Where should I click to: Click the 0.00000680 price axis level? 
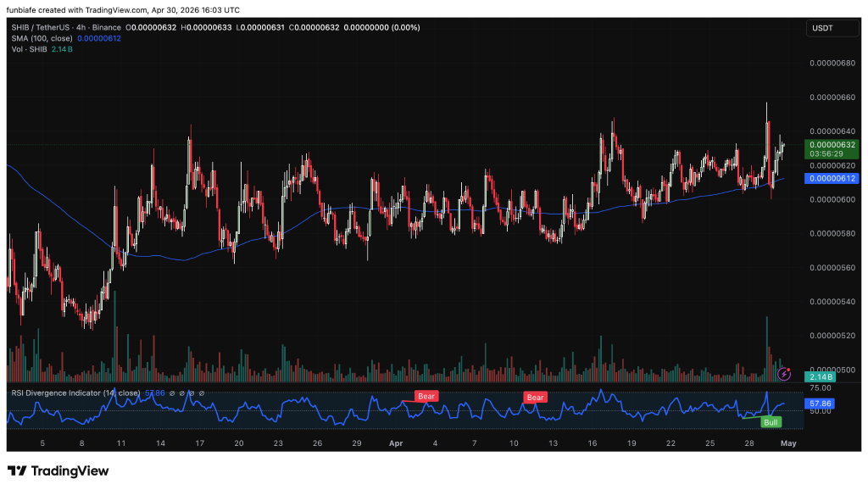(x=832, y=63)
